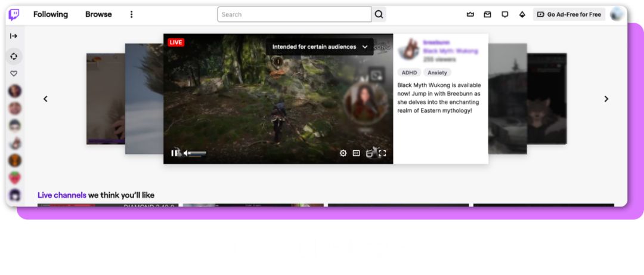Open video settings gear icon
Image resolution: width=644 pixels, height=275 pixels.
tap(343, 153)
